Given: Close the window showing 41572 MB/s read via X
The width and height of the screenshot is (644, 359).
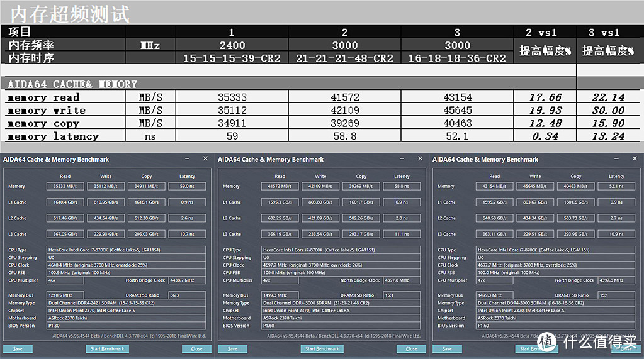Looking at the screenshot, I should pyautogui.click(x=420, y=159).
